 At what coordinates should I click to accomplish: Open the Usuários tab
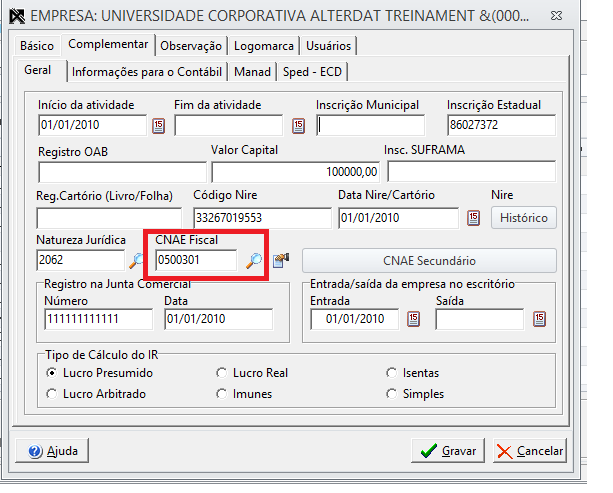point(328,46)
